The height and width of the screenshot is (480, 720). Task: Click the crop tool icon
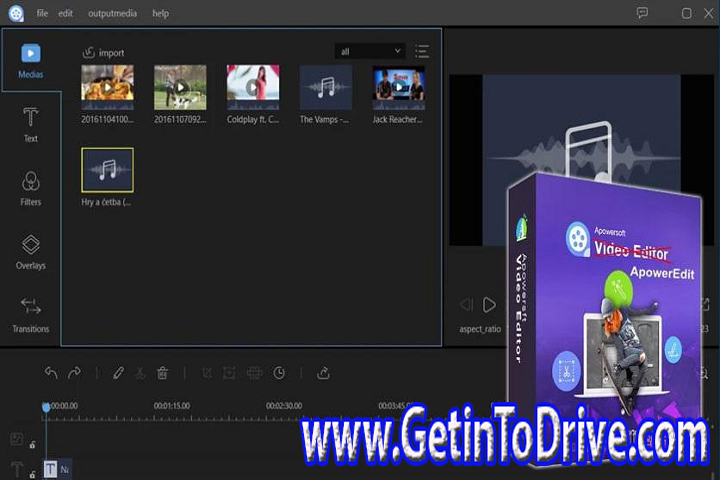pos(207,373)
